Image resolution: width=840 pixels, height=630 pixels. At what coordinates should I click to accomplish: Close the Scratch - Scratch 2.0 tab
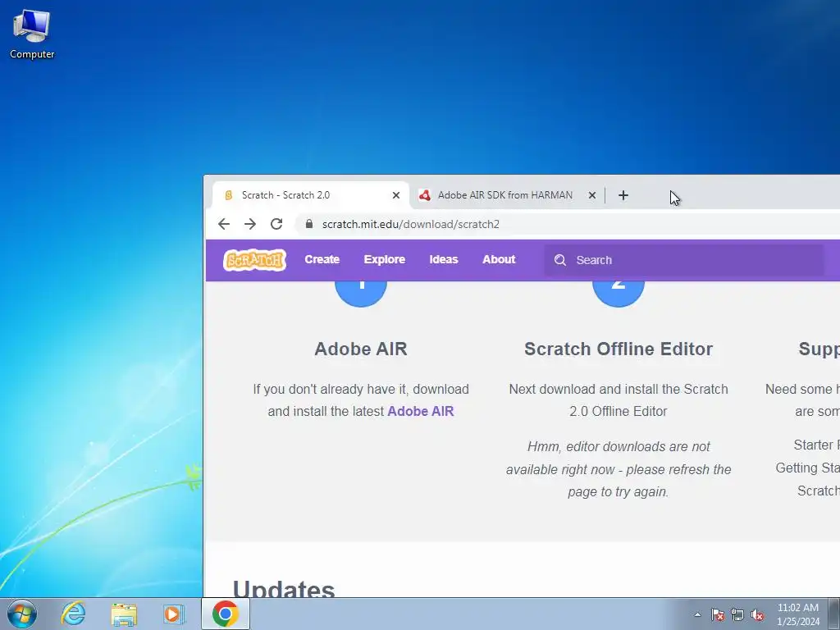tap(396, 195)
